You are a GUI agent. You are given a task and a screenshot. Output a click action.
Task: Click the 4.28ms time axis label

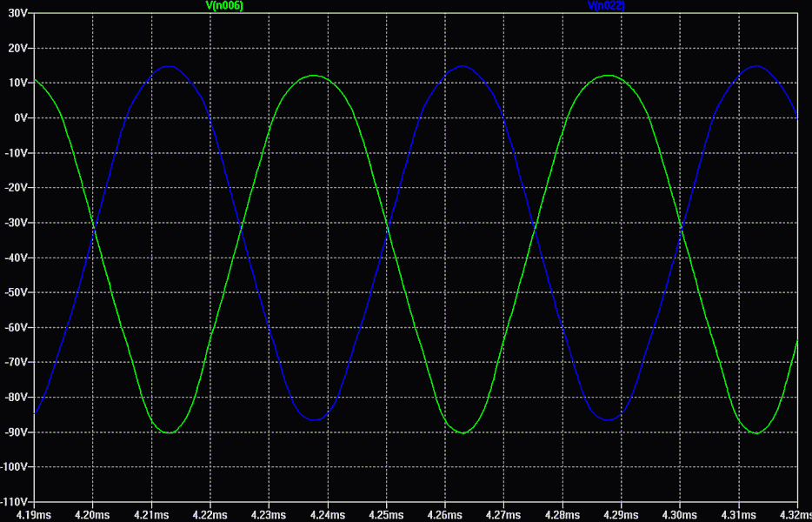click(562, 516)
